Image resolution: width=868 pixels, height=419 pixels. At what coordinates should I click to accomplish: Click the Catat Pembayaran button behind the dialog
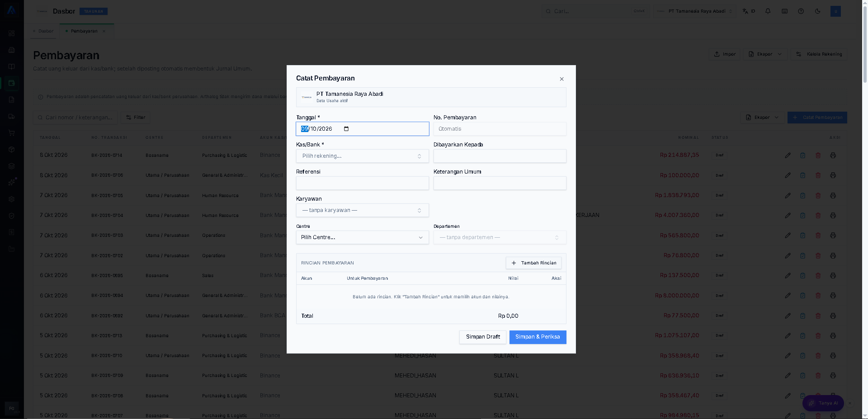coord(817,118)
